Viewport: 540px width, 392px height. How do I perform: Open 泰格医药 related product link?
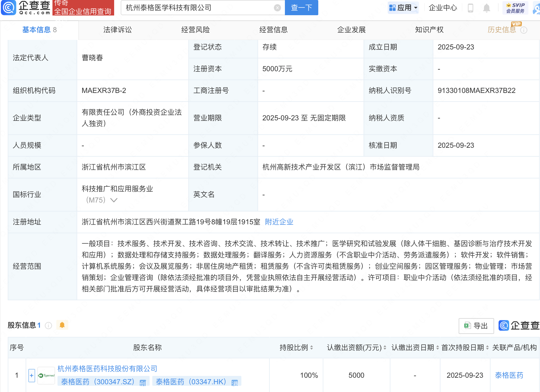509,375
